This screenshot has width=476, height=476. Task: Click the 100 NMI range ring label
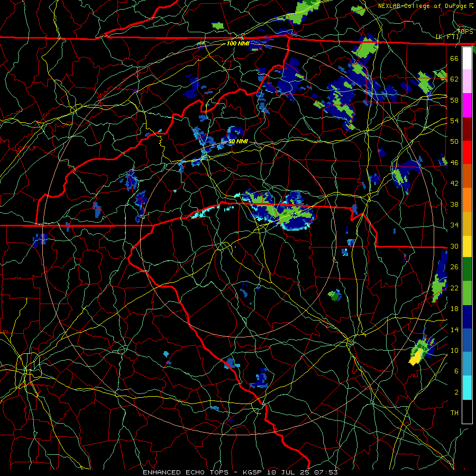coord(238,43)
